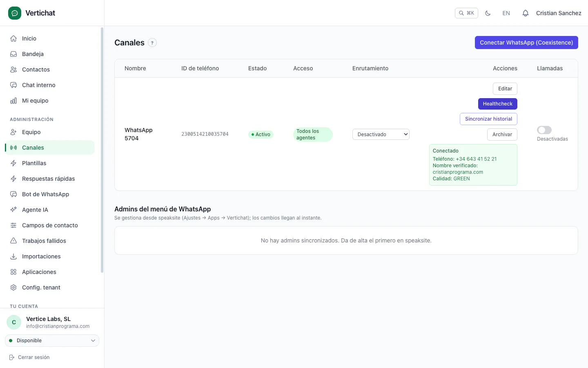The width and height of the screenshot is (588, 368).
Task: Switch language with EN button
Action: 506,13
